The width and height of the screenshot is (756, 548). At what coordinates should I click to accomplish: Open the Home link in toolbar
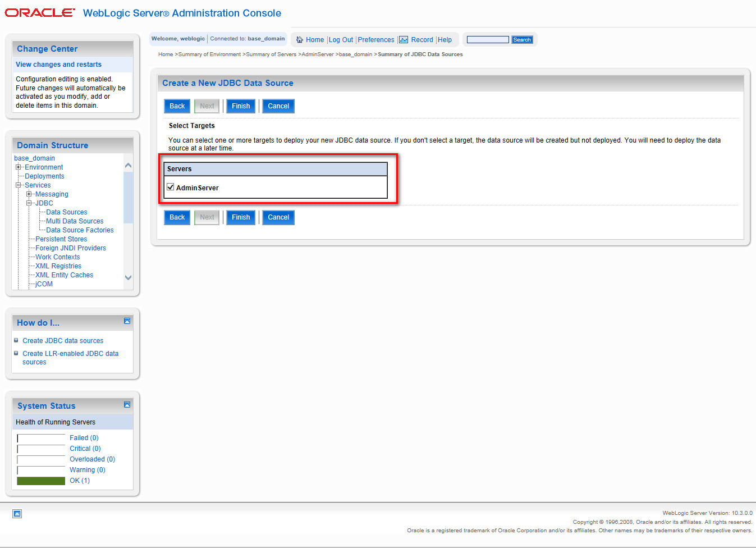(315, 40)
